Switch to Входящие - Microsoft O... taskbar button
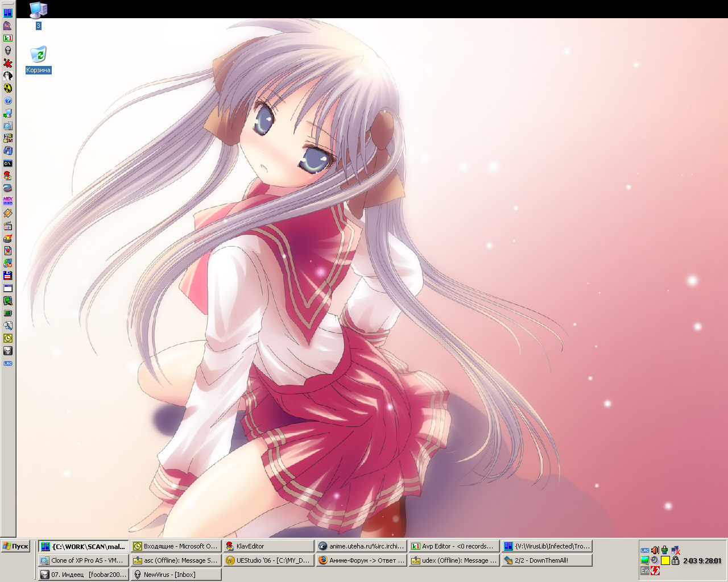 pyautogui.click(x=176, y=546)
